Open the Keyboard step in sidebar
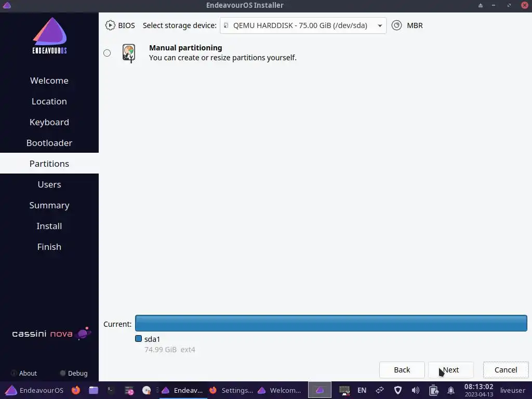This screenshot has width=532, height=399. (x=49, y=122)
